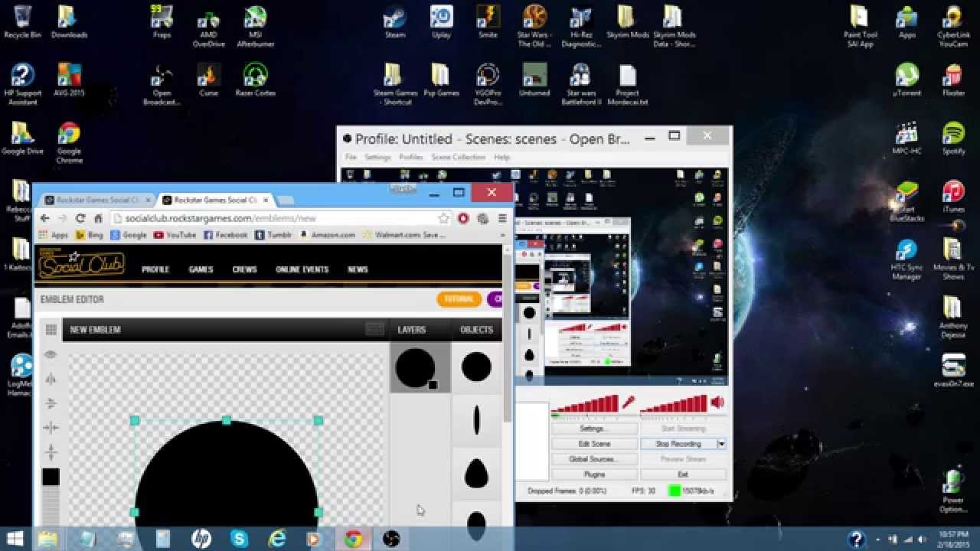
Task: Click the red Adblock extension icon
Action: (463, 219)
